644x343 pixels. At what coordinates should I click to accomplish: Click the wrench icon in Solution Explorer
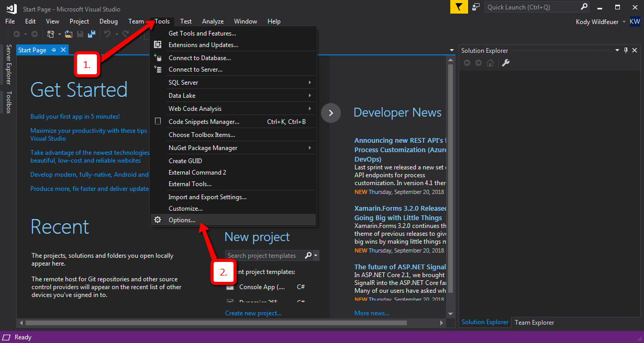[x=505, y=63]
